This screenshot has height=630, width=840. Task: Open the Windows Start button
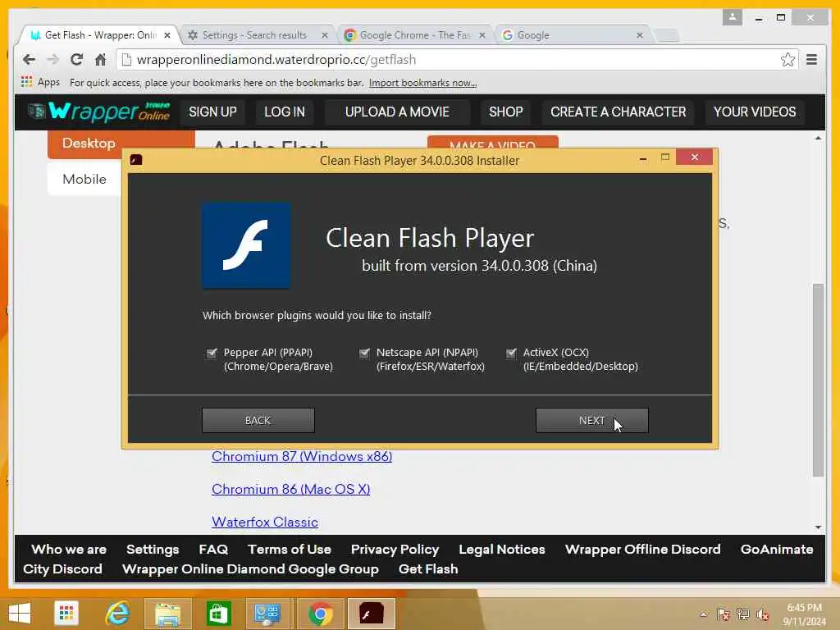pyautogui.click(x=20, y=614)
